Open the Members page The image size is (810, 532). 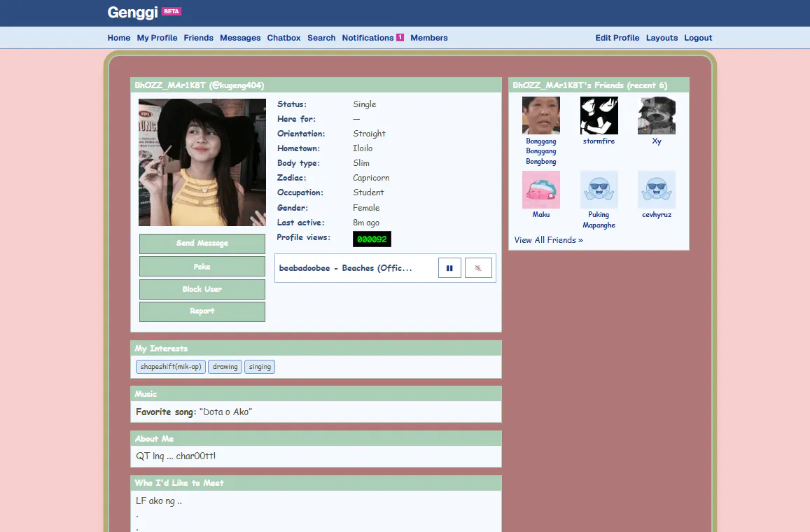[x=428, y=38]
